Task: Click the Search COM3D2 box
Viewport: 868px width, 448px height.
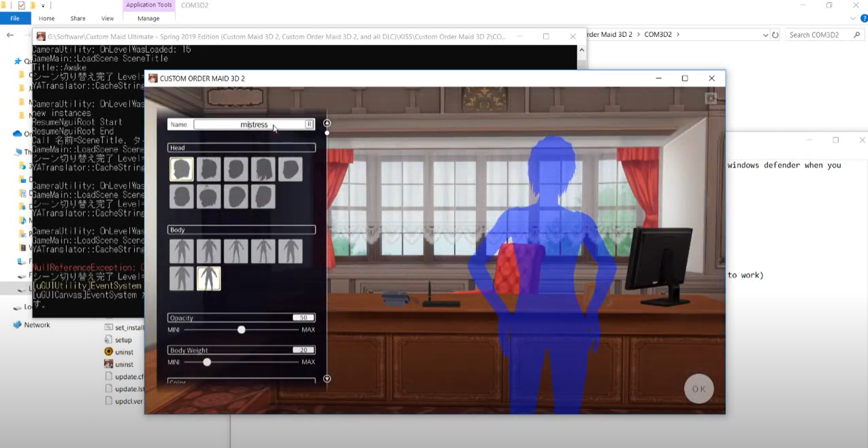Action: click(x=825, y=35)
